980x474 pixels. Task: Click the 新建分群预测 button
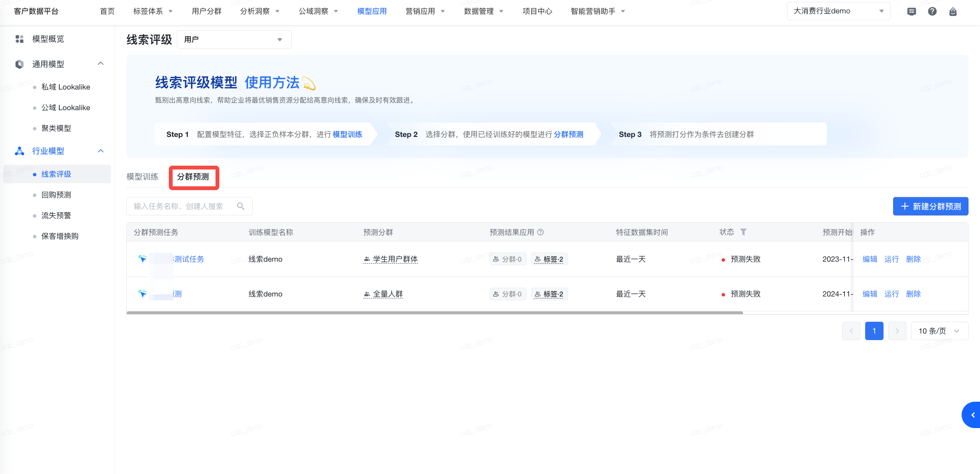coord(931,207)
